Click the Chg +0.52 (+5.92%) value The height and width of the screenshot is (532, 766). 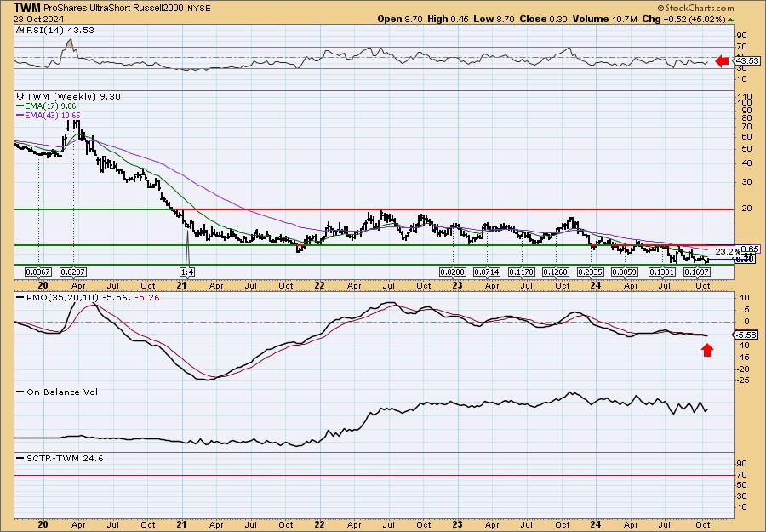[683, 19]
